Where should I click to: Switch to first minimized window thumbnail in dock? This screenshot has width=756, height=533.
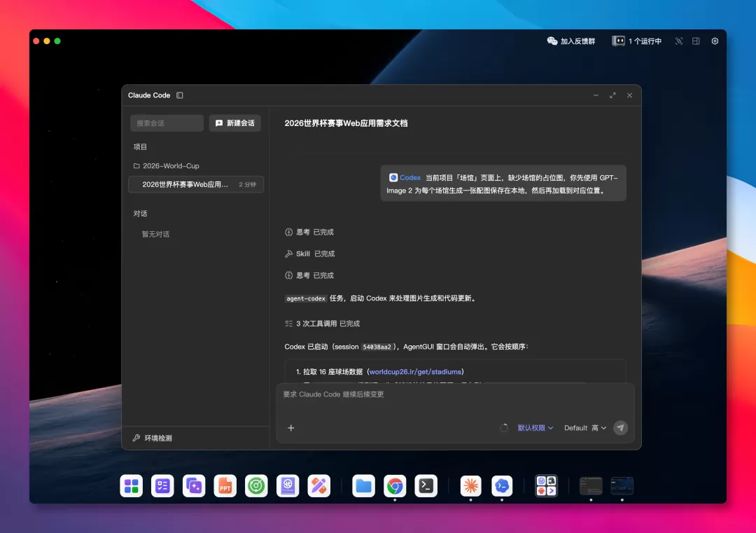(x=591, y=486)
